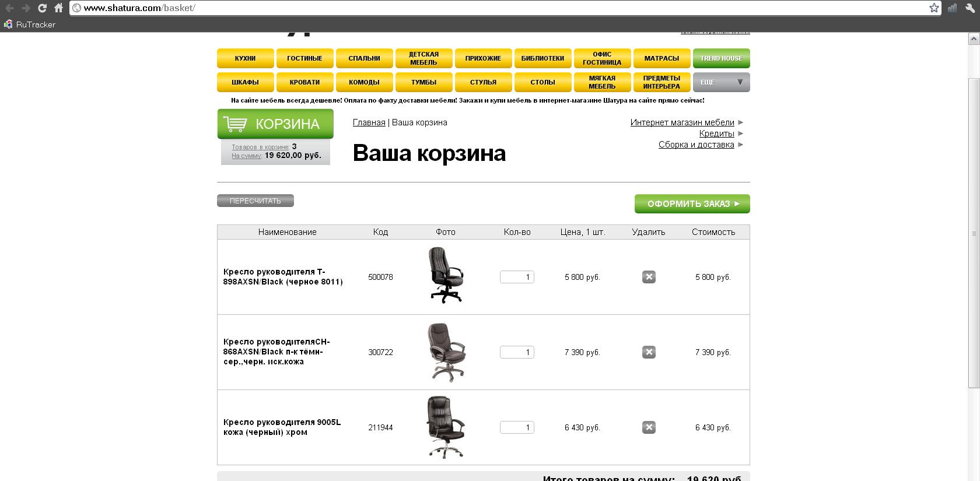The height and width of the screenshot is (481, 980).
Task: Open Интернет магазин мебели link
Action: pyautogui.click(x=682, y=122)
